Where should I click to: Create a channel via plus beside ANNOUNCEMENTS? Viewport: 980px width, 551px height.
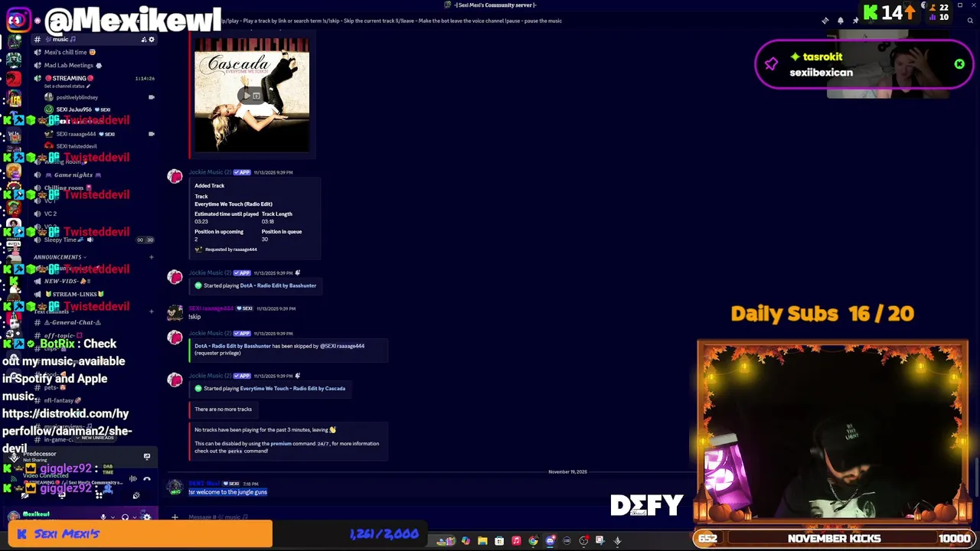coord(151,257)
